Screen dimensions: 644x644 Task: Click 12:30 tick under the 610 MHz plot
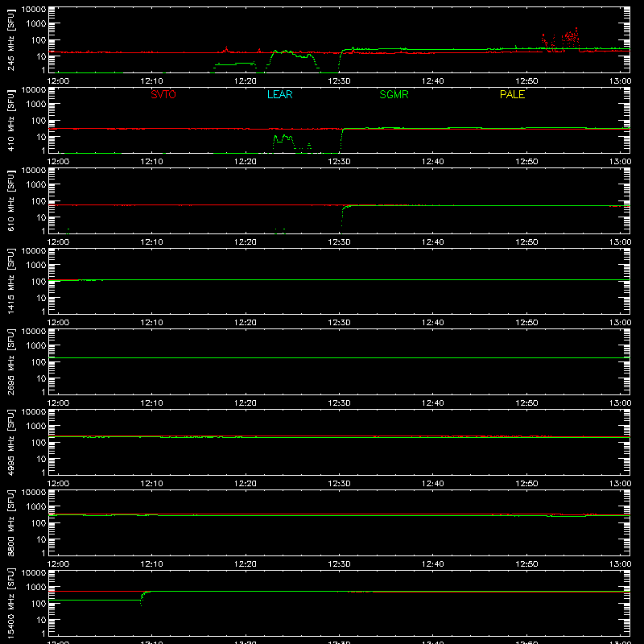coord(339,242)
